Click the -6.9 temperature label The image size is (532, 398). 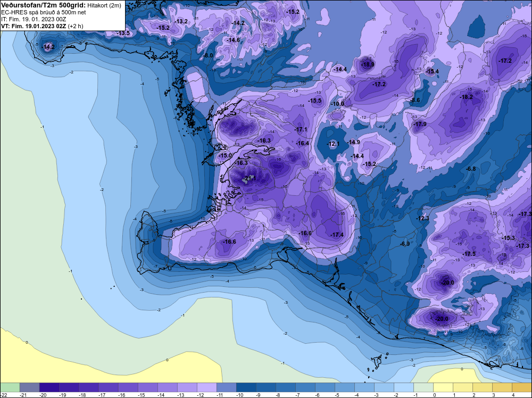pyautogui.click(x=404, y=244)
